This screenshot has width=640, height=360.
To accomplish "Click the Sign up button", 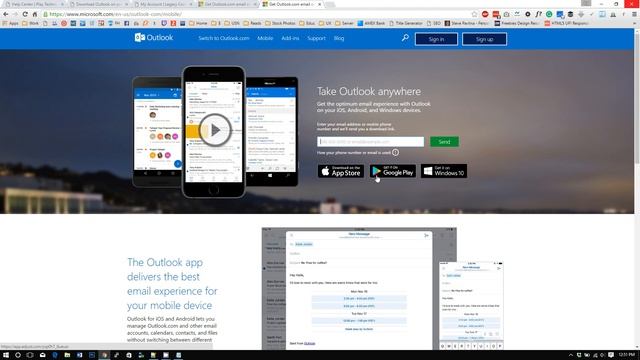I will pyautogui.click(x=484, y=39).
